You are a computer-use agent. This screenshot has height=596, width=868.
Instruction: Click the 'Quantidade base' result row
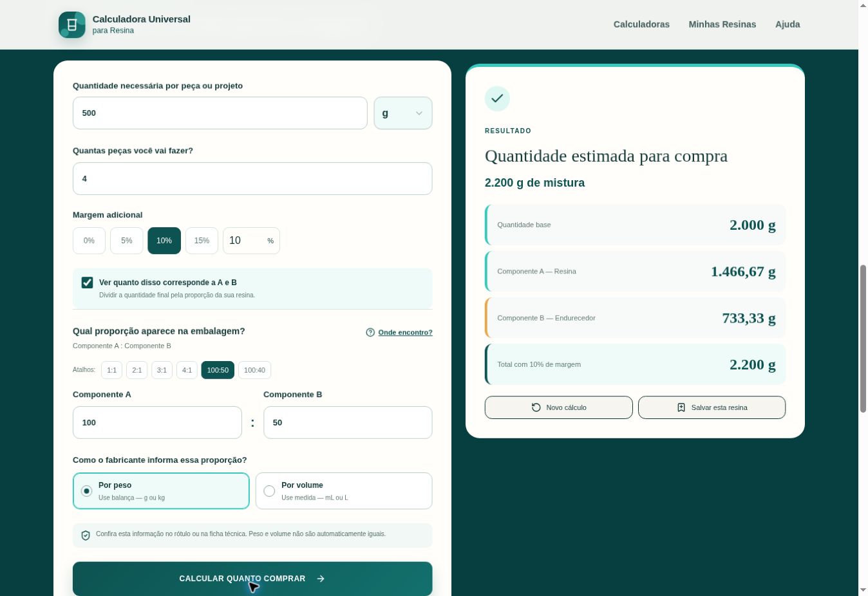pos(635,225)
